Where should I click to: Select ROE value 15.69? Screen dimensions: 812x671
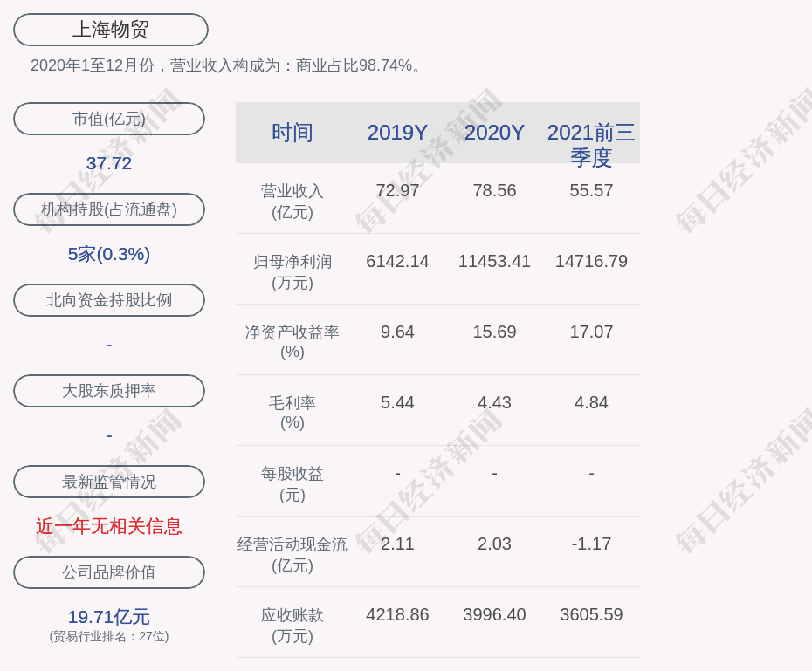click(x=494, y=332)
